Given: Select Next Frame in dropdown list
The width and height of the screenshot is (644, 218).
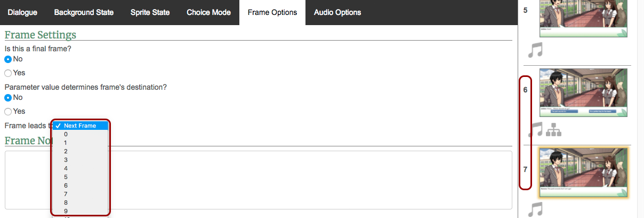Looking at the screenshot, I should pos(80,126).
